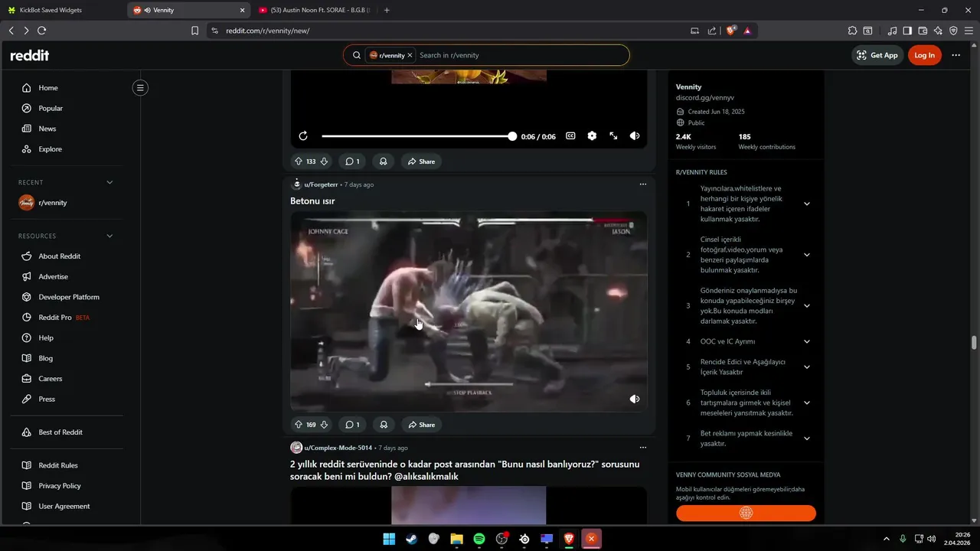Click the Reddit logo in header
Image resolution: width=980 pixels, height=551 pixels.
29,55
